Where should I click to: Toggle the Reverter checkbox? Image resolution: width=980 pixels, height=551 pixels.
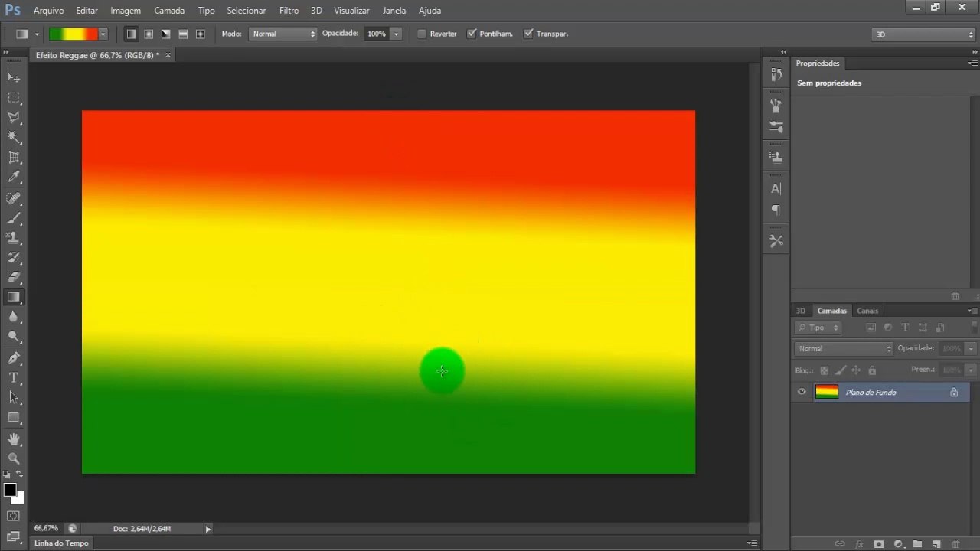point(421,34)
